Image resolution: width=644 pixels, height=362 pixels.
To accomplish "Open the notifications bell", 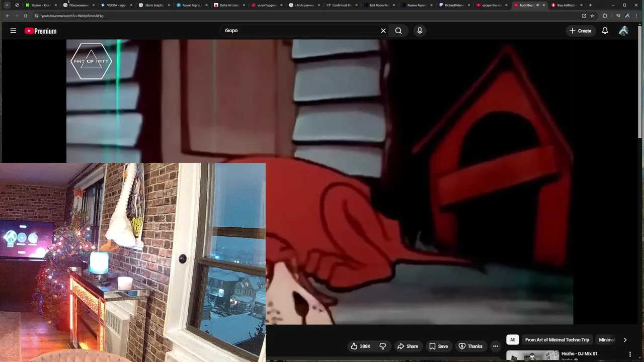I will (605, 31).
